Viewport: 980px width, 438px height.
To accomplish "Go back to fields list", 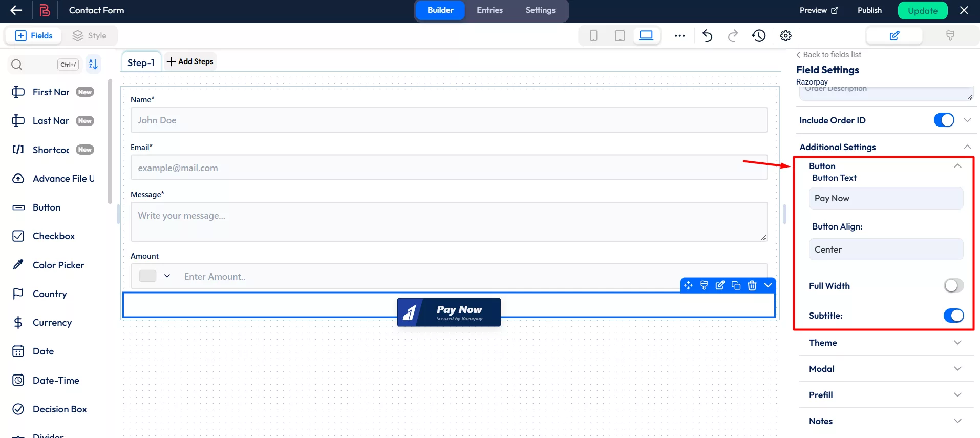I will point(828,55).
